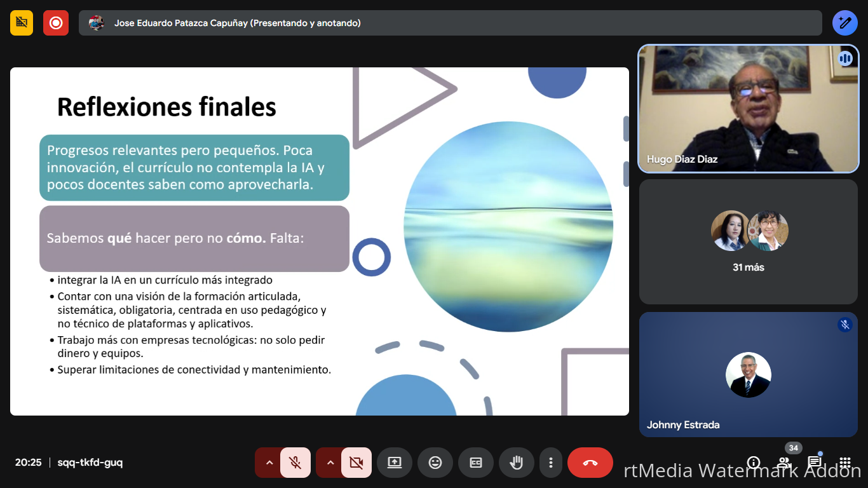Open the more options three-dot menu
The height and width of the screenshot is (488, 868).
coord(551,463)
